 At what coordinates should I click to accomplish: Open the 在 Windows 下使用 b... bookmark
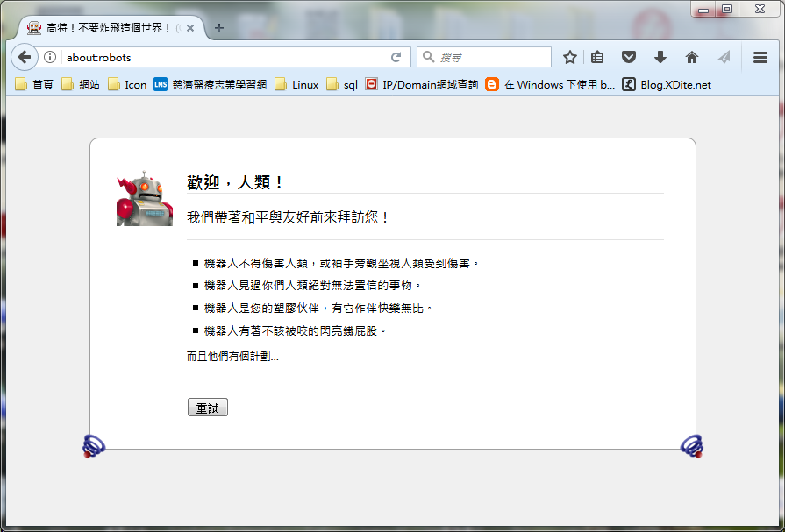(550, 85)
